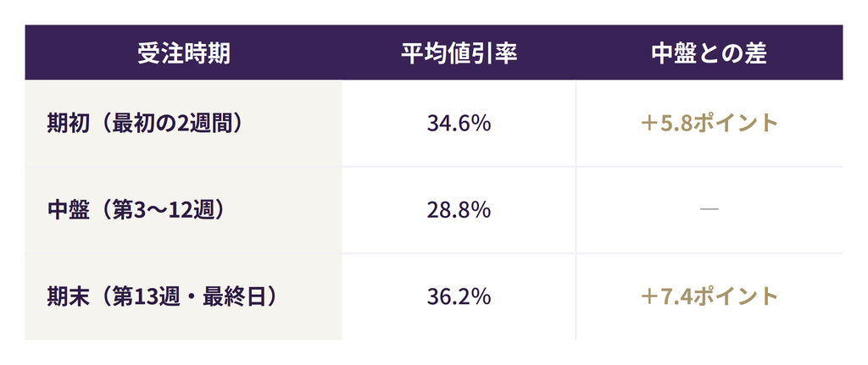Click the word 期末 in last row
Image resolution: width=868 pixels, height=365 pixels.
pyautogui.click(x=68, y=297)
